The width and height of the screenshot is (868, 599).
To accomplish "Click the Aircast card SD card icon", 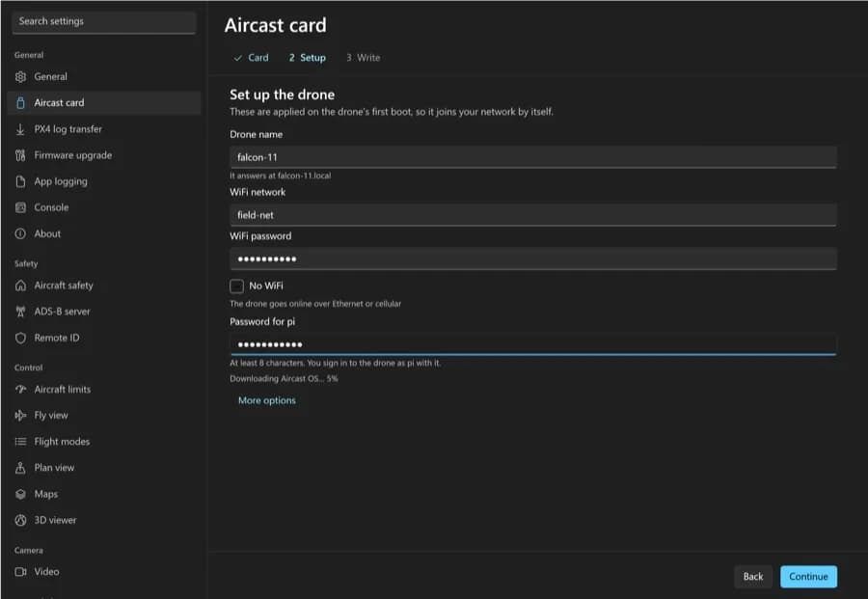I will [20, 103].
